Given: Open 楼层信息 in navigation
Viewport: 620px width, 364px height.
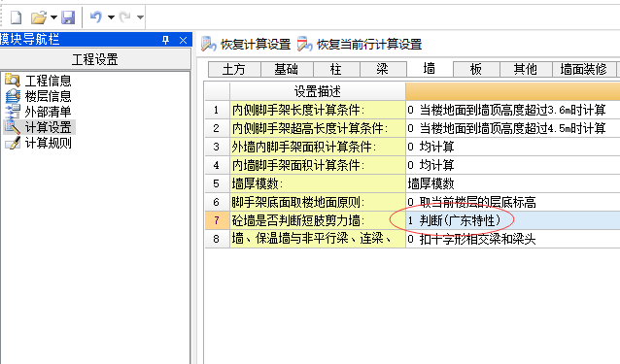Looking at the screenshot, I should (48, 96).
